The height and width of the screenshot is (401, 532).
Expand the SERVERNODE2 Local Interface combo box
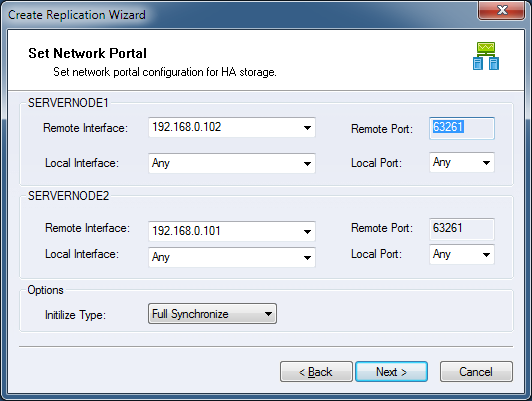232,257
